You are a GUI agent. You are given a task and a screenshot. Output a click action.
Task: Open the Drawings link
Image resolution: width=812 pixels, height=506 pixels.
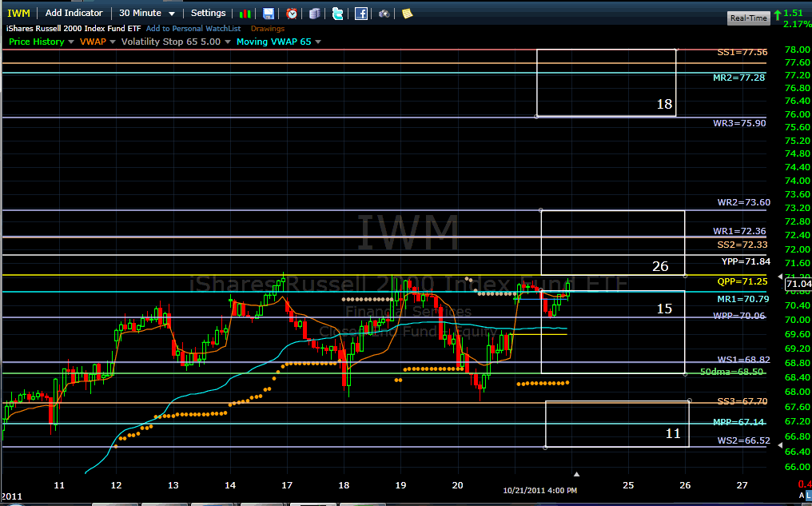click(x=268, y=29)
